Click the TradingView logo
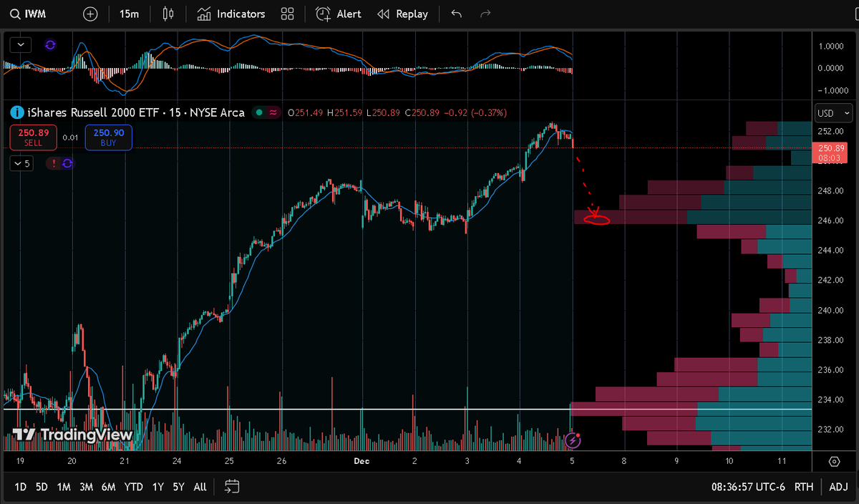859x504 pixels. (x=72, y=435)
